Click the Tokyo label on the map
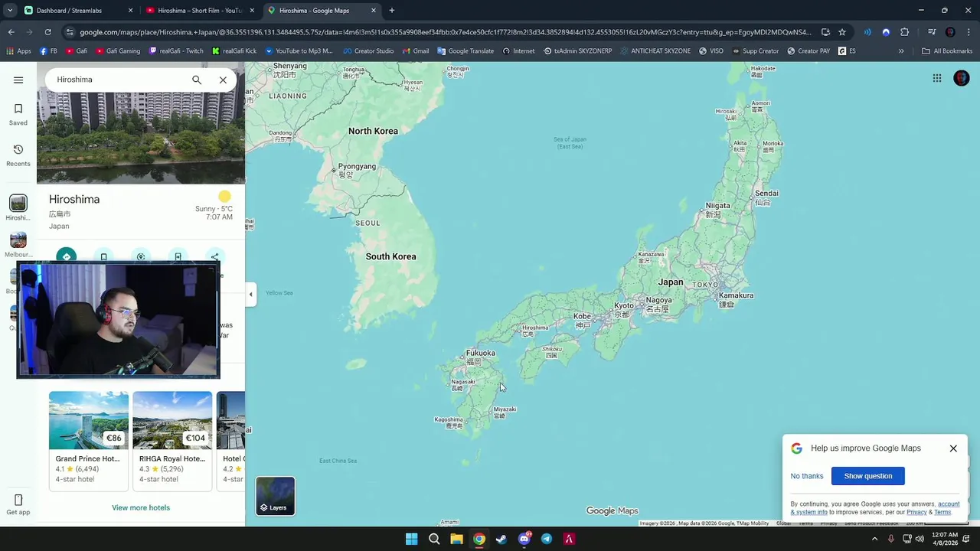The width and height of the screenshot is (980, 551). (x=705, y=285)
